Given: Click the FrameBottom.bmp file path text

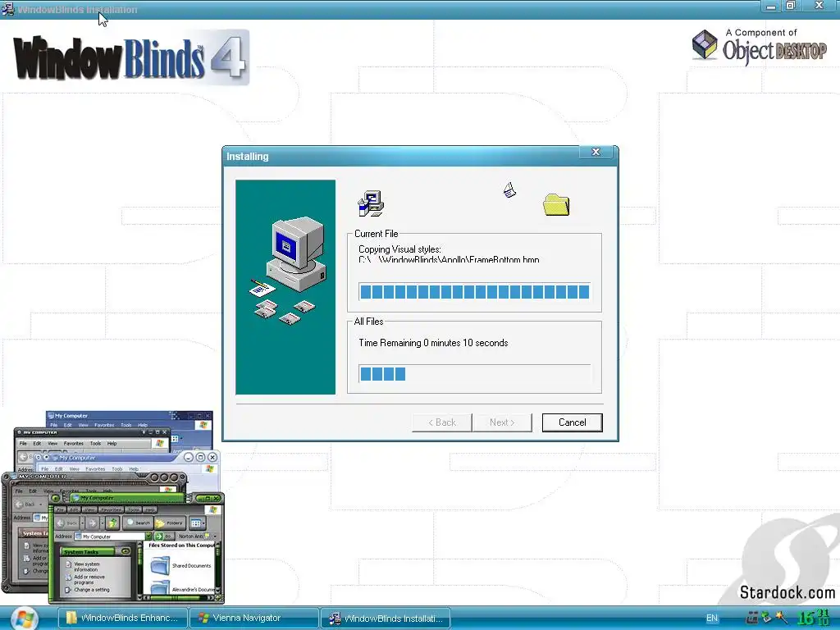Looking at the screenshot, I should [x=449, y=260].
